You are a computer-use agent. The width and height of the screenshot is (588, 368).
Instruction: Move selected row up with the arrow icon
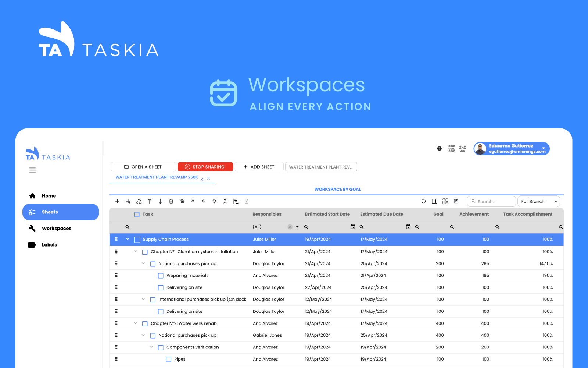[x=150, y=201]
